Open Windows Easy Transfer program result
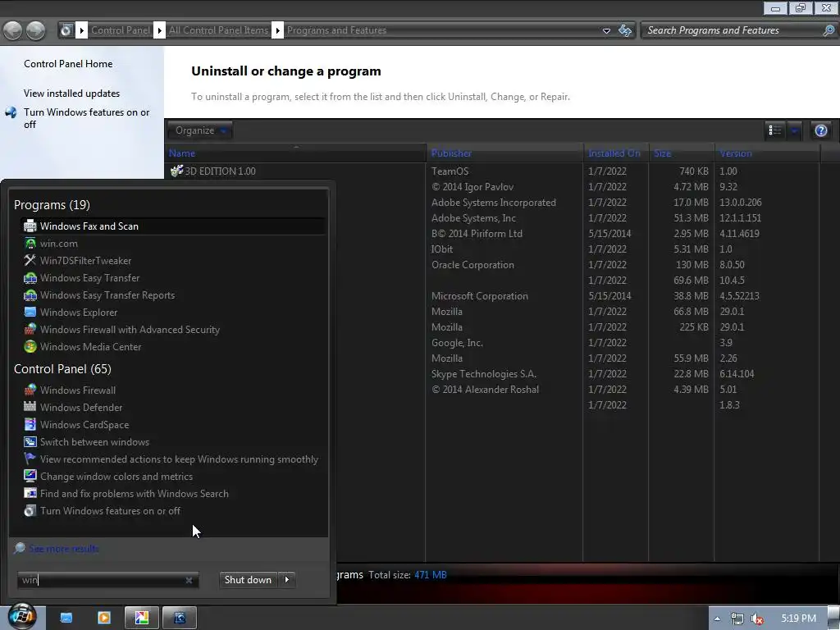840x630 pixels. (x=172, y=277)
